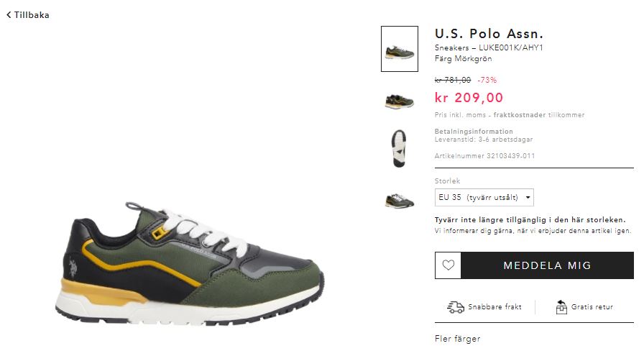The height and width of the screenshot is (351, 644).
Task: View the shoe sole thumbnail
Action: click(x=399, y=148)
